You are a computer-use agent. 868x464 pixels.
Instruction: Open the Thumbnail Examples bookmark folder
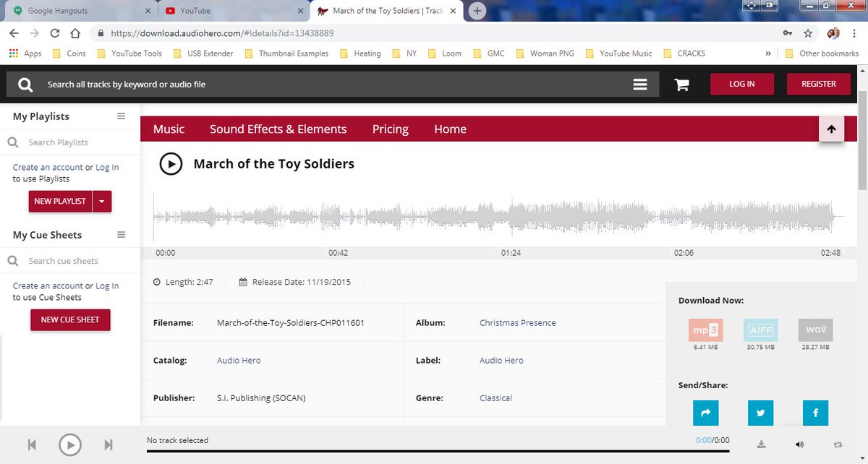pyautogui.click(x=286, y=53)
